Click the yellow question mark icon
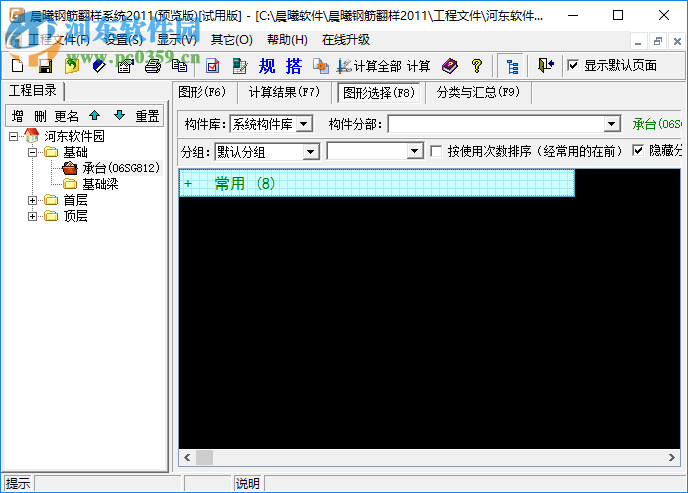 [x=477, y=66]
